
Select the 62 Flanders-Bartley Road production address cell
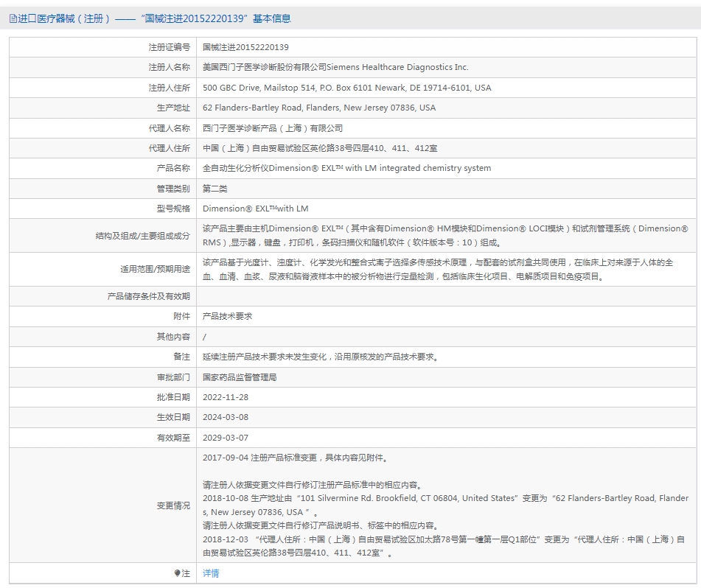319,108
